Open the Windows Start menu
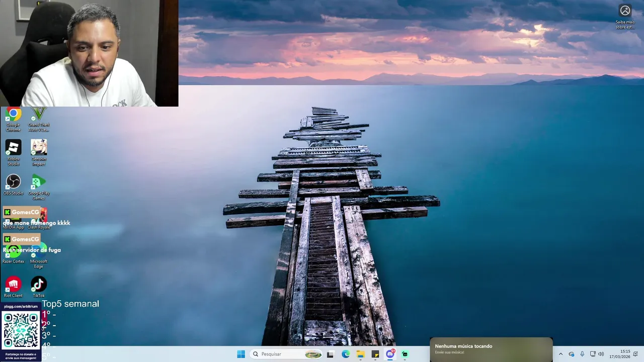The width and height of the screenshot is (644, 362). pyautogui.click(x=241, y=354)
